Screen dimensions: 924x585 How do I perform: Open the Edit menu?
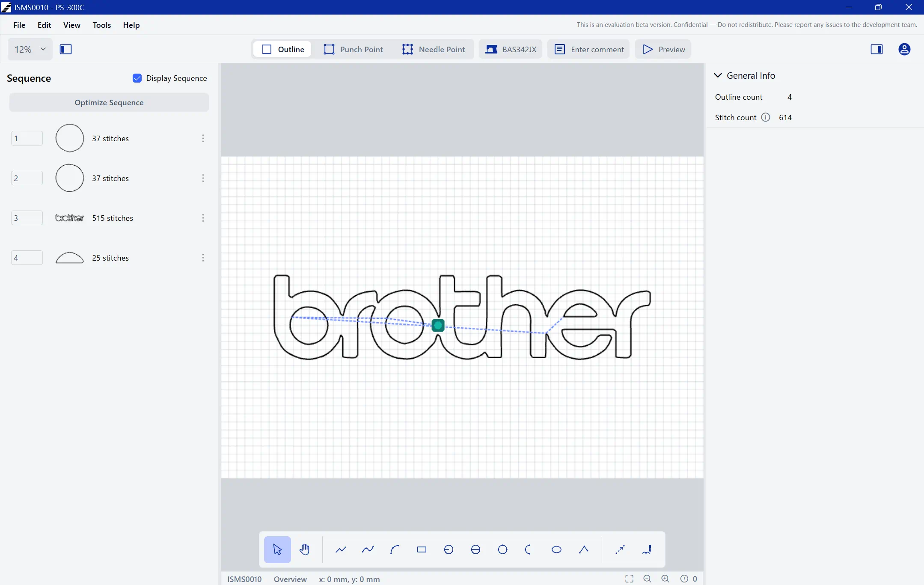(44, 25)
